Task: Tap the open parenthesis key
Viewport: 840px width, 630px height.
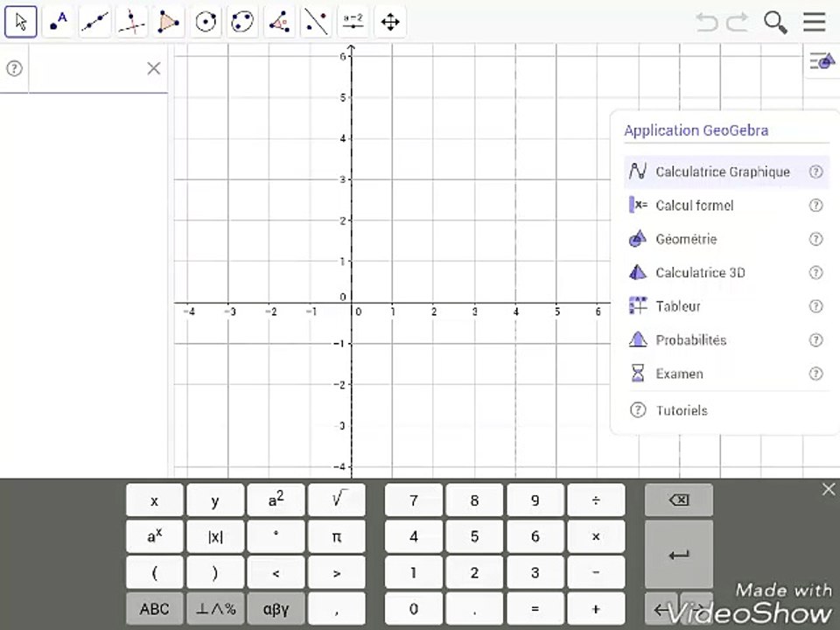Action: point(154,572)
